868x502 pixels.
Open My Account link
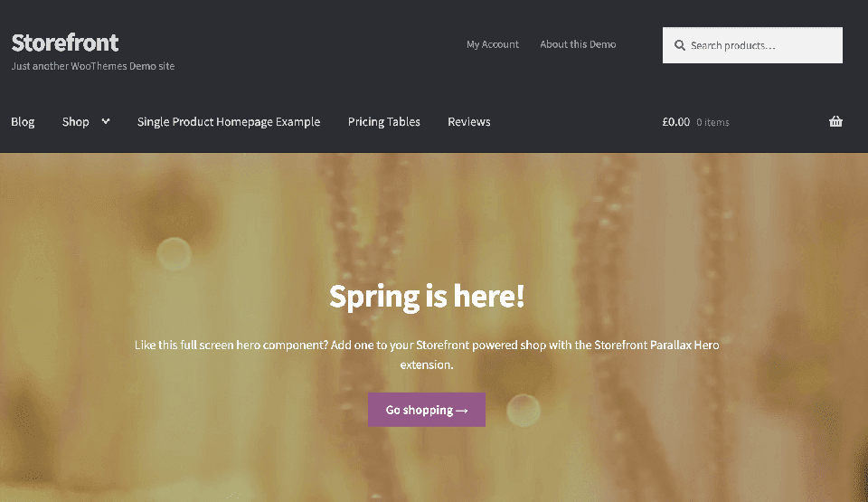[x=493, y=44]
